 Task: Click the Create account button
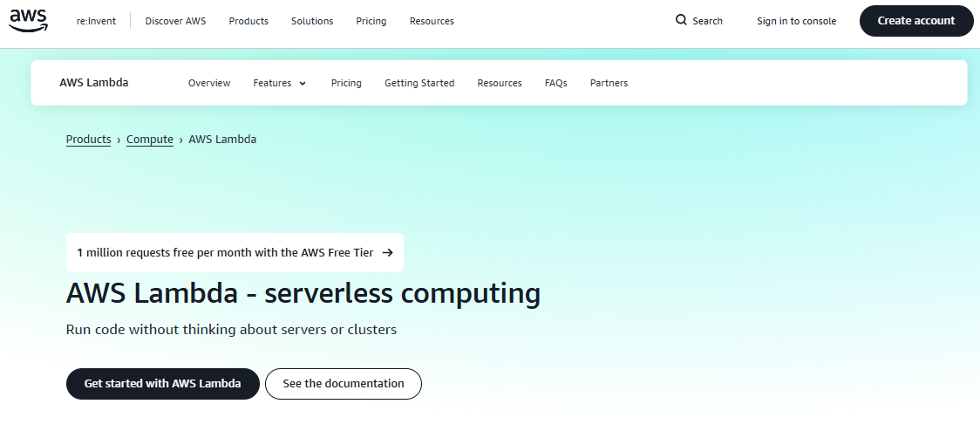(x=916, y=21)
